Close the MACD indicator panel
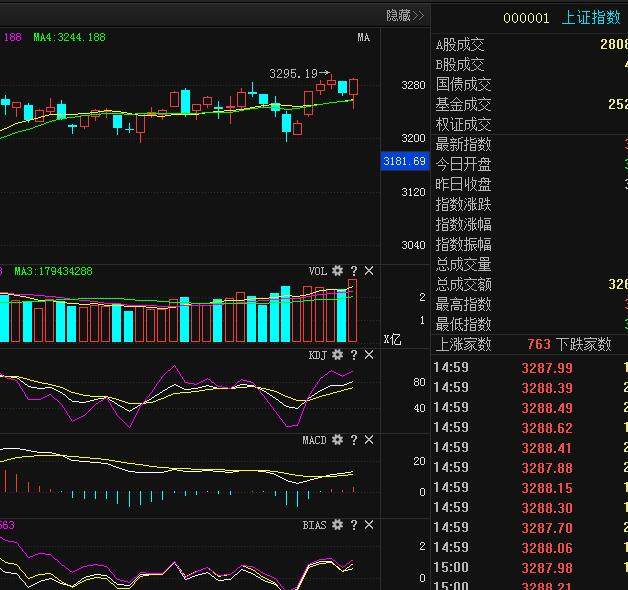The width and height of the screenshot is (628, 590). [x=369, y=440]
